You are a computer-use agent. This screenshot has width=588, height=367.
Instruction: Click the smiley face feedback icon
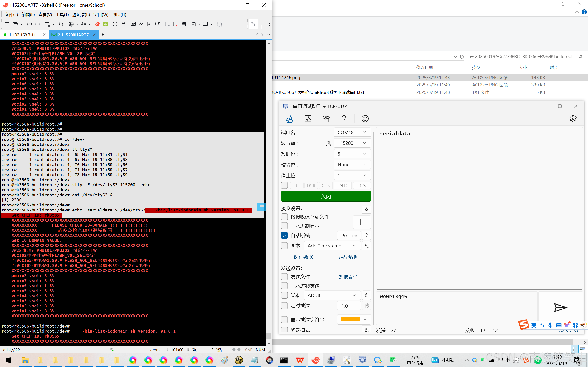click(x=365, y=119)
